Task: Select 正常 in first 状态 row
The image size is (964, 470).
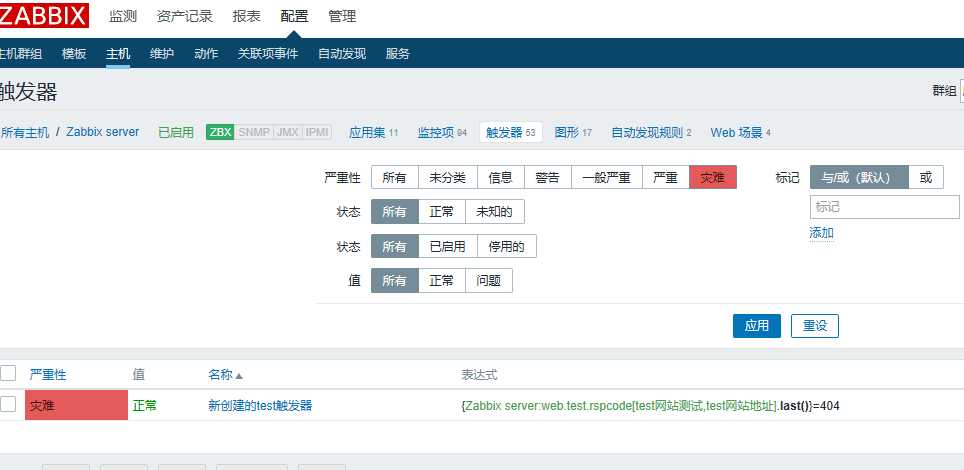Action: (442, 212)
